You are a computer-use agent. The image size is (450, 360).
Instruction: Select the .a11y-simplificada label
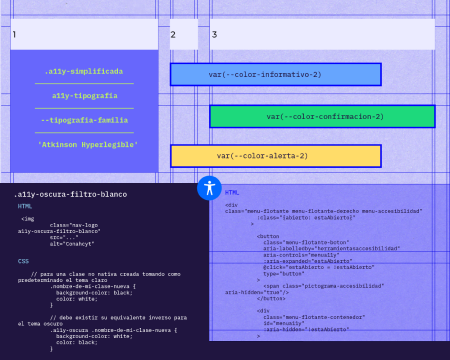(84, 71)
